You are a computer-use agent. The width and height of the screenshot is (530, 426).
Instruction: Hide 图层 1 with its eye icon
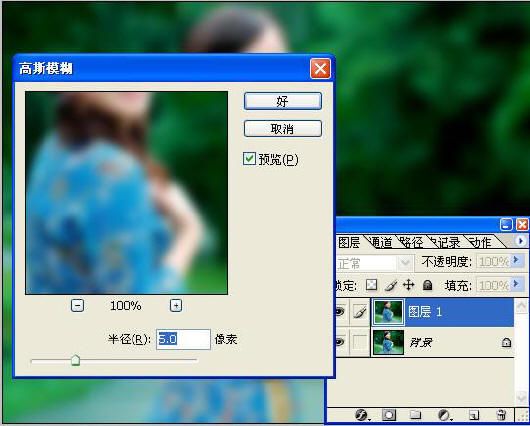pos(340,312)
